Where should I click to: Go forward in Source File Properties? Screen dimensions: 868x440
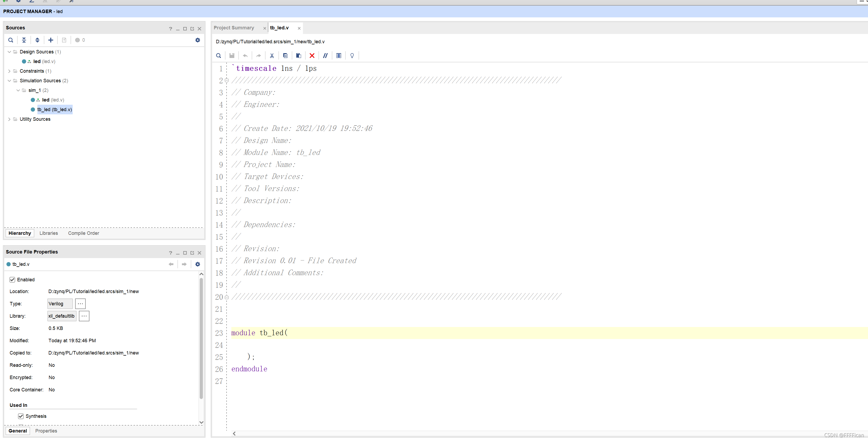[x=184, y=264]
